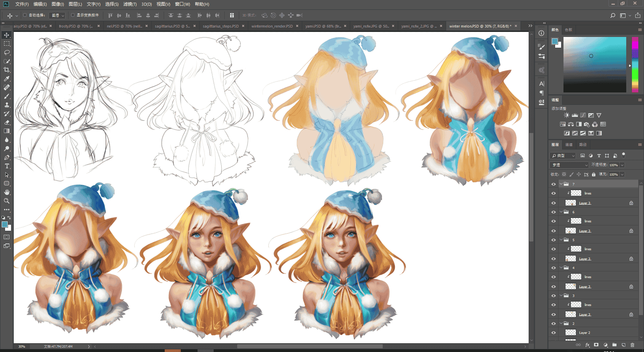Open the search icon in options bar
Screen dimensions: 644x352
point(613,15)
